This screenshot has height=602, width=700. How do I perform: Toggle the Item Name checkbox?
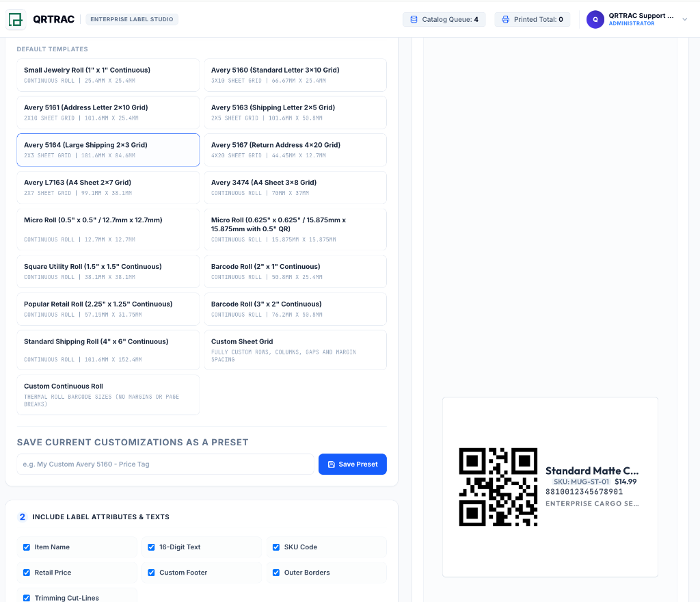tap(27, 547)
